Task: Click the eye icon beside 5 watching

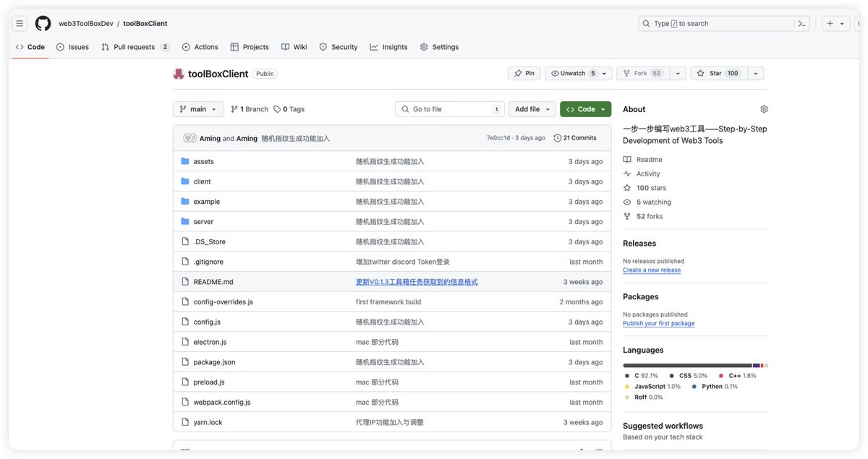Action: 627,202
